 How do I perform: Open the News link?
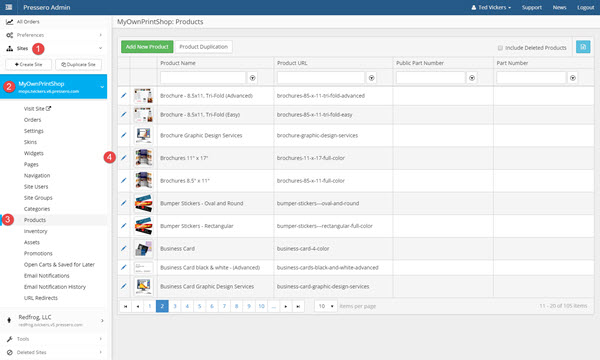[559, 7]
